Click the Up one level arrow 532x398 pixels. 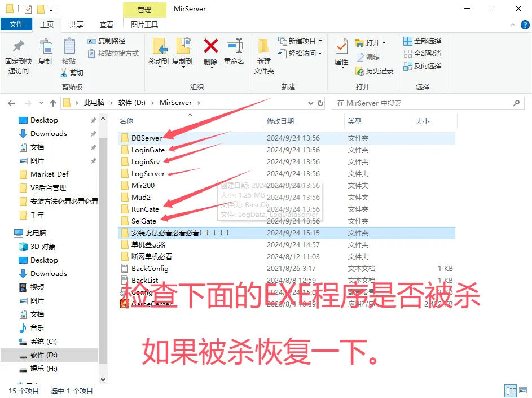tap(53, 103)
